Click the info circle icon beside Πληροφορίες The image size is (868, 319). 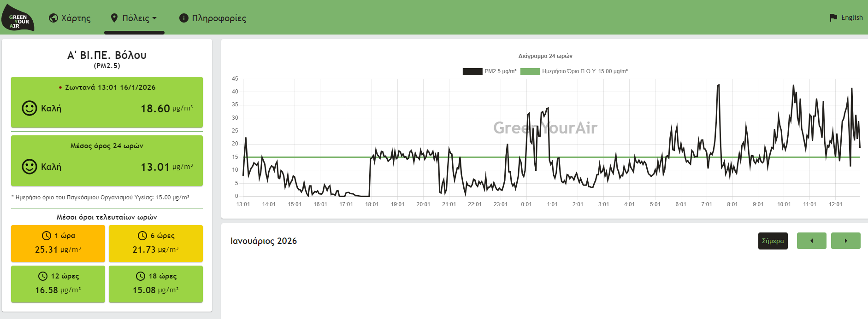[183, 18]
